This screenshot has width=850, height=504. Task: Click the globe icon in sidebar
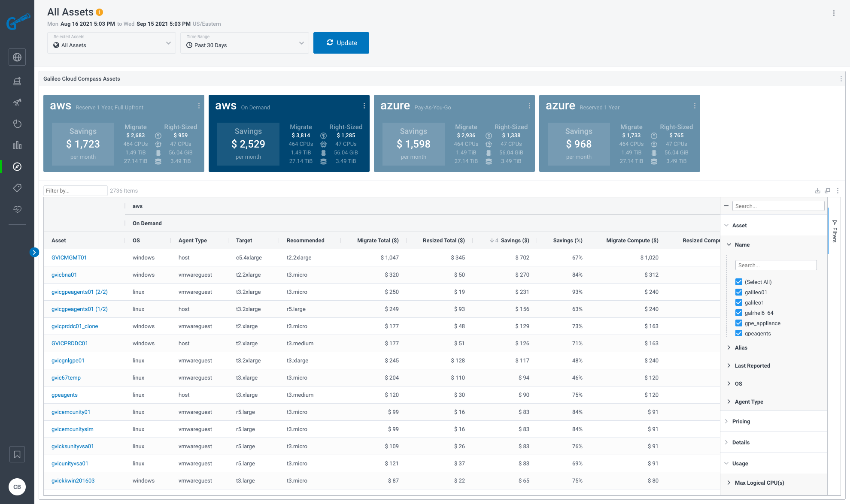pos(17,57)
